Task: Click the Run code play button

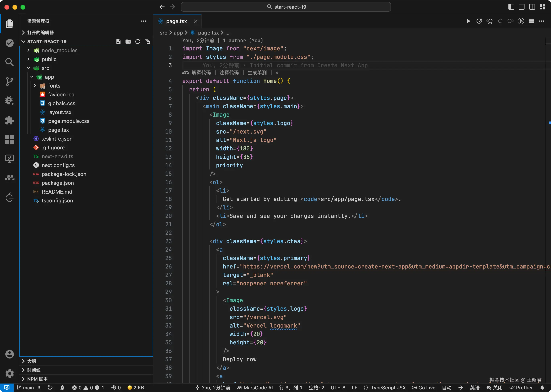Action: coord(468,21)
